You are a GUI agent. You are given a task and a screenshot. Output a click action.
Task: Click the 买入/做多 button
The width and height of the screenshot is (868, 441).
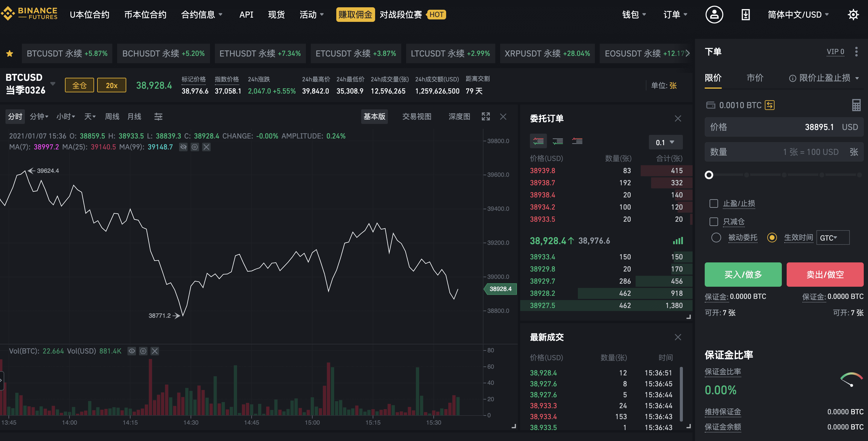[743, 275]
